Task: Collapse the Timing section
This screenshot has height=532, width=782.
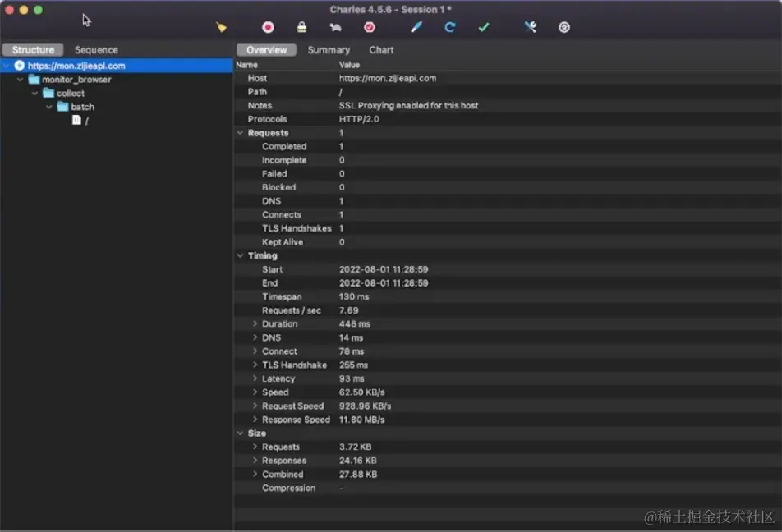Action: point(240,255)
